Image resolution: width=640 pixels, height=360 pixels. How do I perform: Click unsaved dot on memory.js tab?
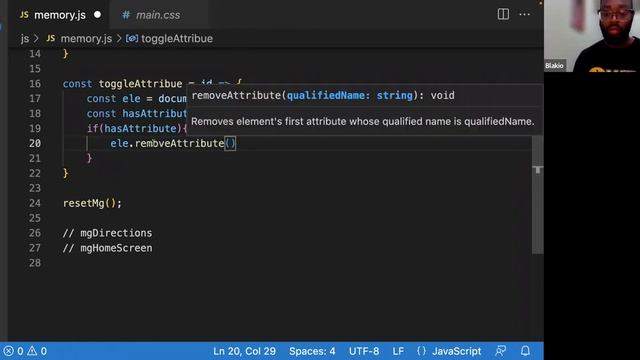[x=97, y=15]
